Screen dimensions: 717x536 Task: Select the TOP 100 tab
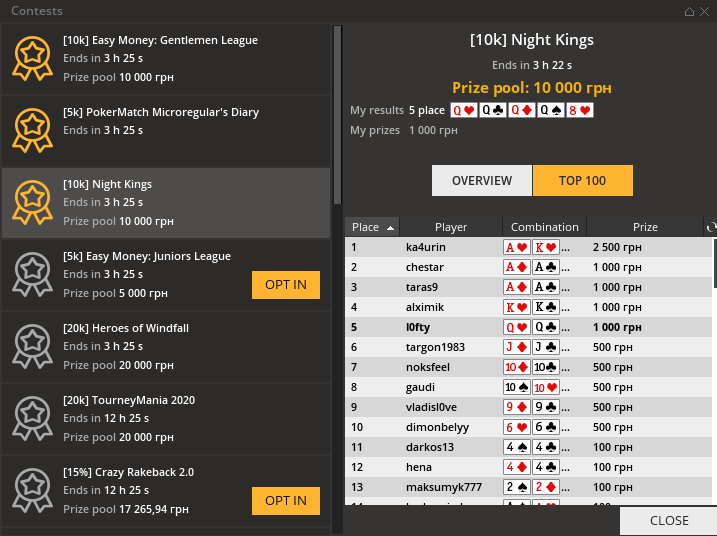(x=583, y=181)
